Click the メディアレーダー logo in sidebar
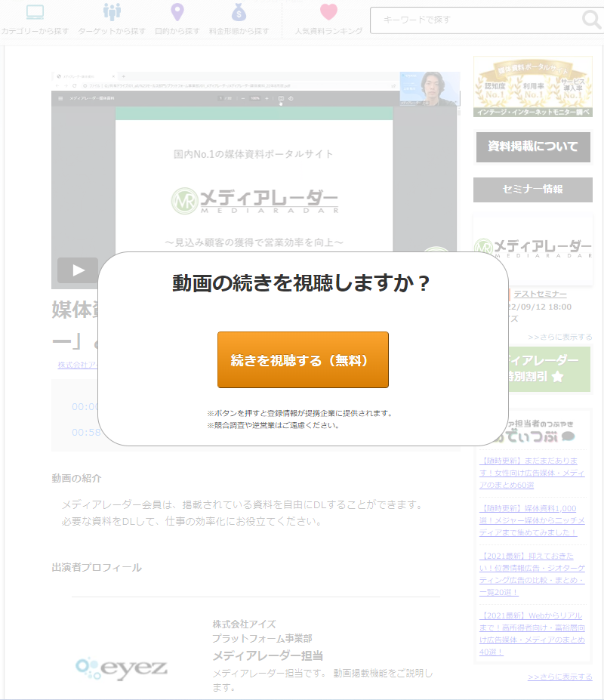604x700 pixels. point(532,248)
